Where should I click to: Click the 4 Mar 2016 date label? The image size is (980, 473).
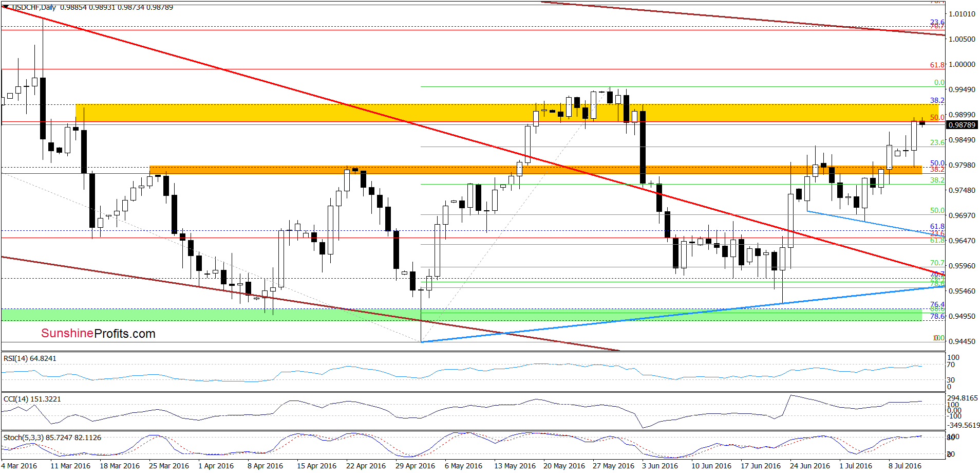tap(19, 466)
